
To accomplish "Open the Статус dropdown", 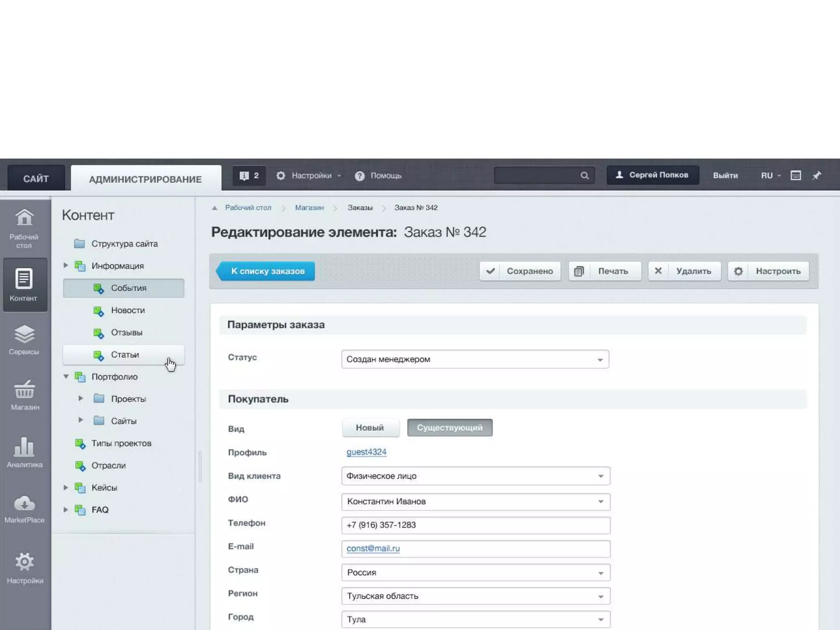I will [475, 359].
